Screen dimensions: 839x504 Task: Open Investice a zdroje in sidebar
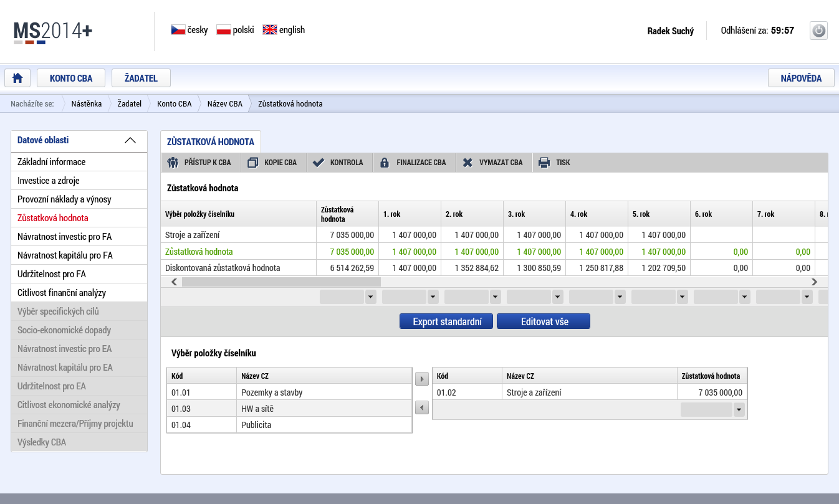pyautogui.click(x=79, y=181)
